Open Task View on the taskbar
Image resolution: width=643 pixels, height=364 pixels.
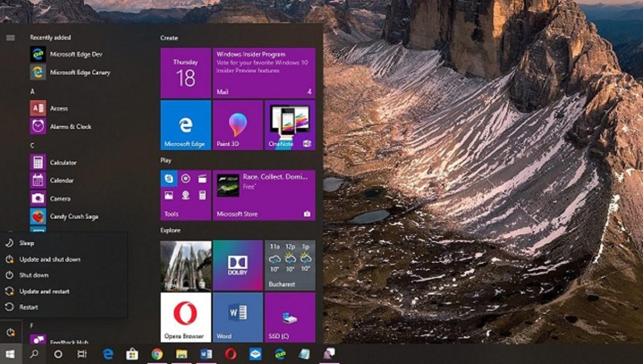pos(82,354)
